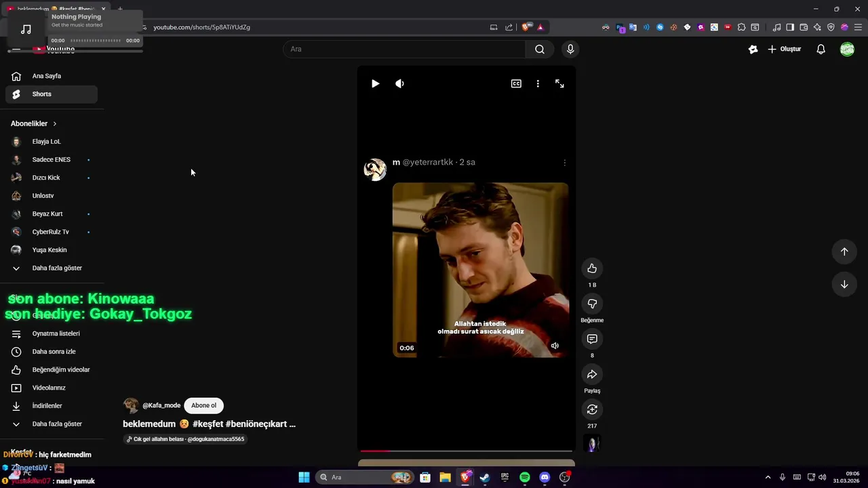Open the Elayja LoL channel subscription

point(52,142)
